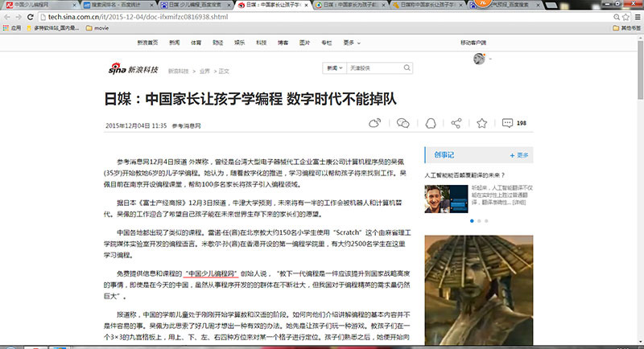
Task: Open 新闻 in navigation bar
Action: 175,43
